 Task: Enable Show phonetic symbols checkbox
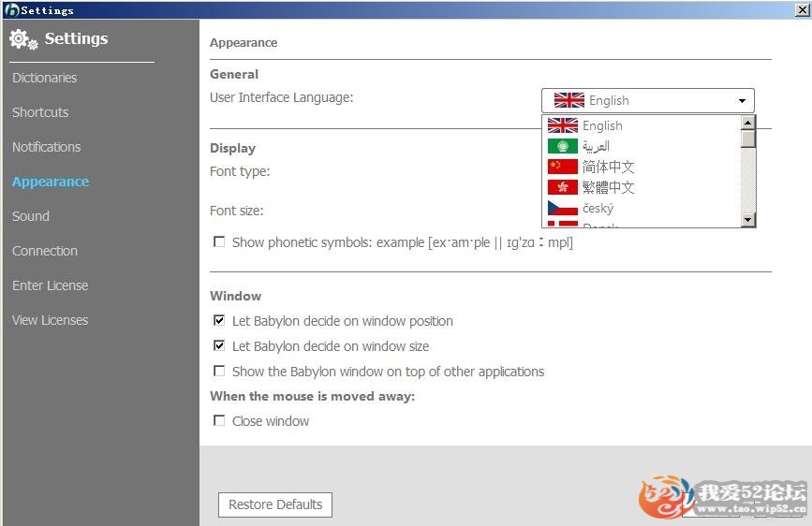[x=219, y=241]
